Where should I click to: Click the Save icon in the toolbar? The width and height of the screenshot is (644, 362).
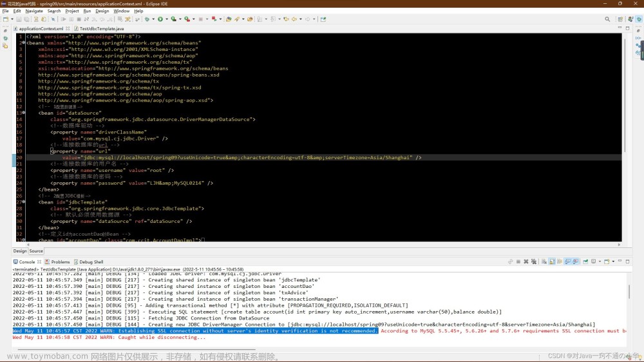pos(19,19)
